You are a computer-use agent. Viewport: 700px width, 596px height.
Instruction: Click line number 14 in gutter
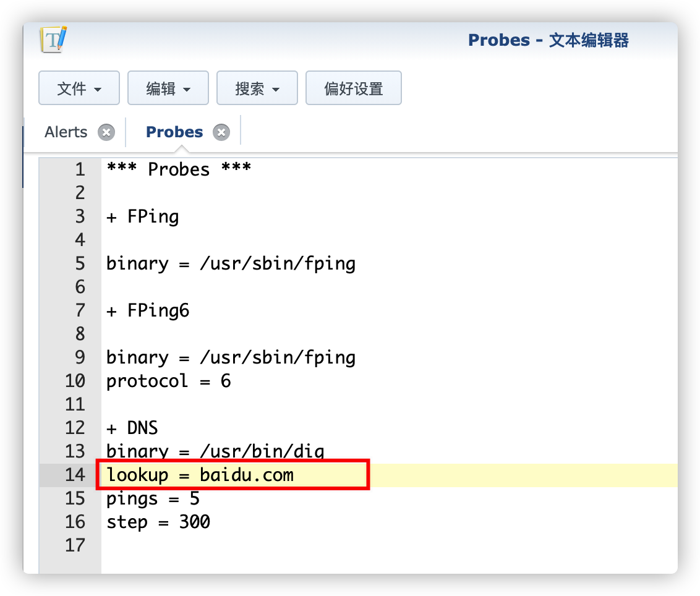pyautogui.click(x=75, y=475)
